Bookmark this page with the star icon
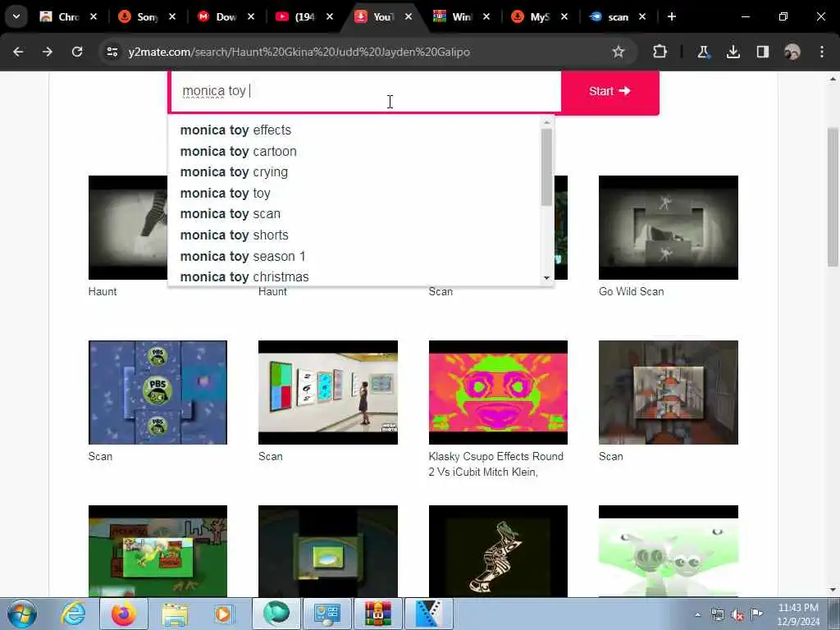The image size is (840, 630). point(619,52)
